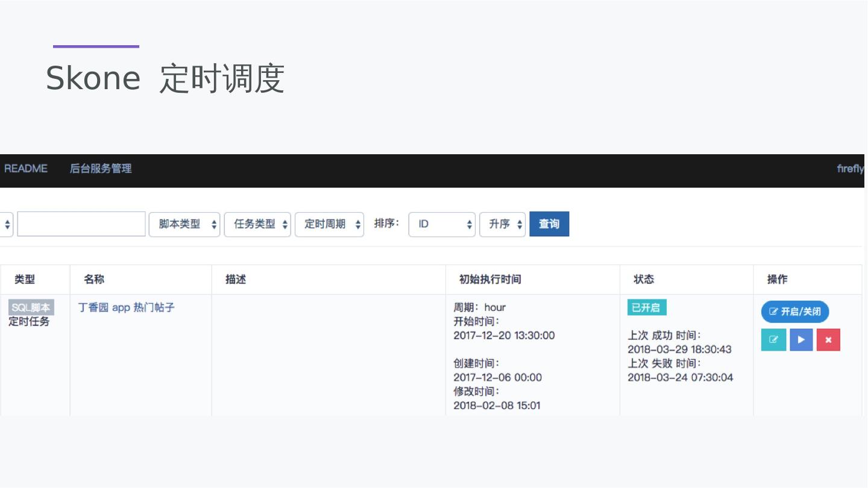The width and height of the screenshot is (868, 488).
Task: Select the ID sort field dropdown
Action: tap(442, 224)
